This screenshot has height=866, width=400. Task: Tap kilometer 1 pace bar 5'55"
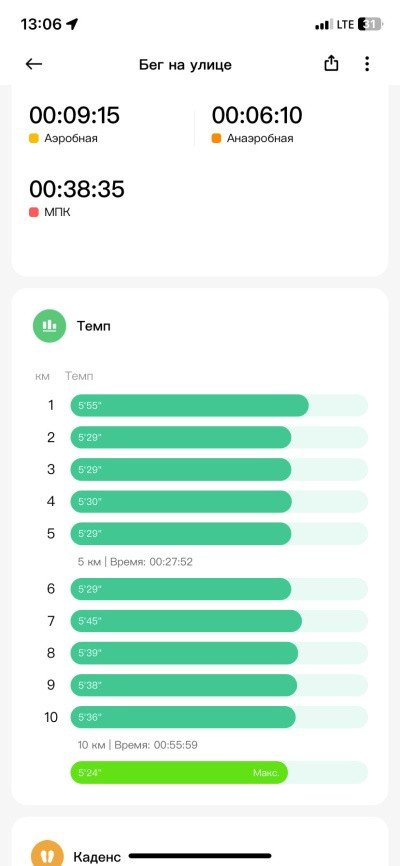pyautogui.click(x=189, y=405)
